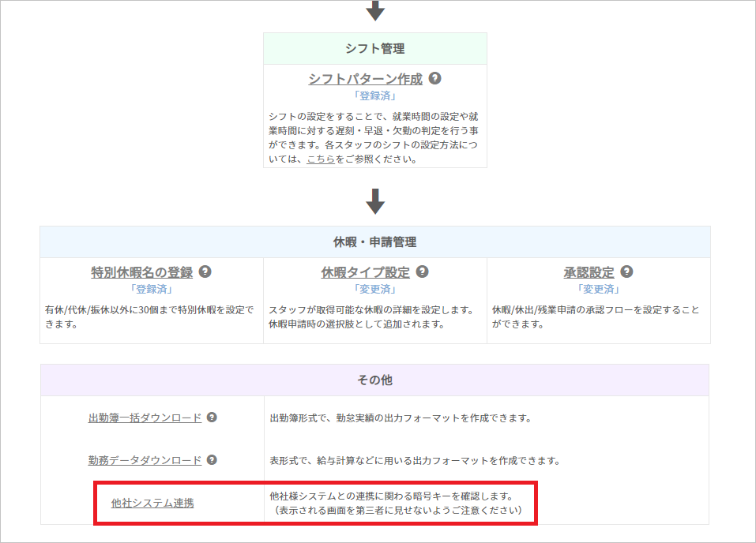Click 「変更済」 status under 休暇タイプ設定
The height and width of the screenshot is (543, 756).
375,288
